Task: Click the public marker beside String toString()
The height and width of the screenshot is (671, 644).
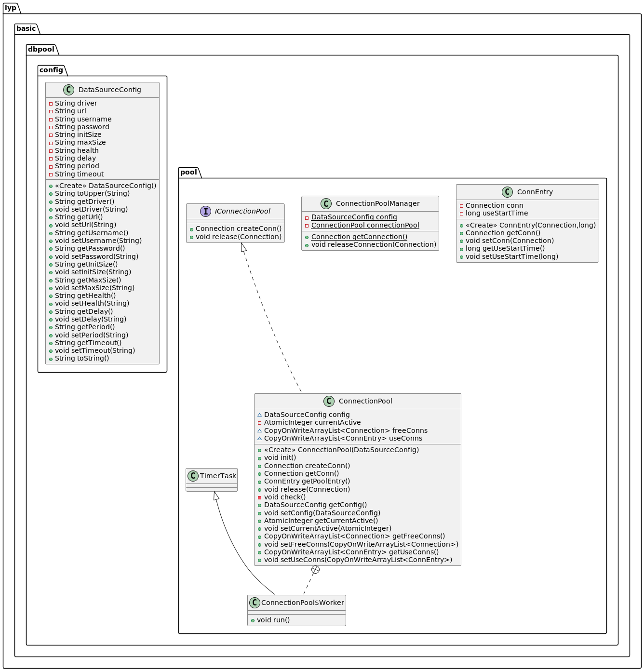Action: pyautogui.click(x=51, y=359)
